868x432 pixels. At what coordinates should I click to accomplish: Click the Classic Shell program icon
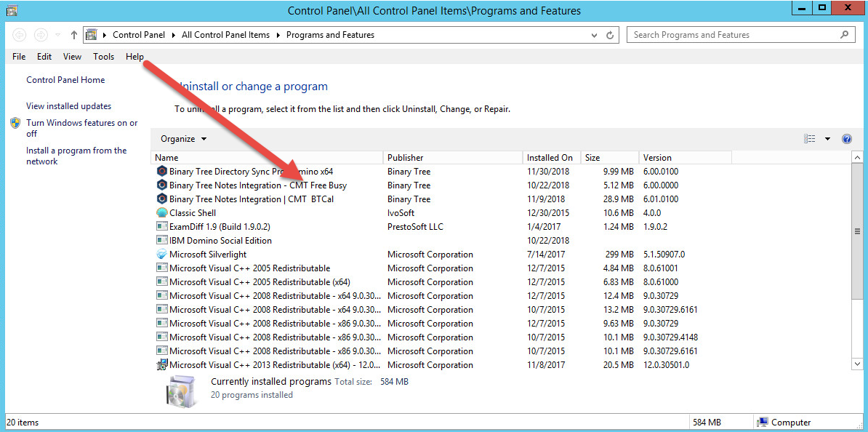tap(161, 212)
